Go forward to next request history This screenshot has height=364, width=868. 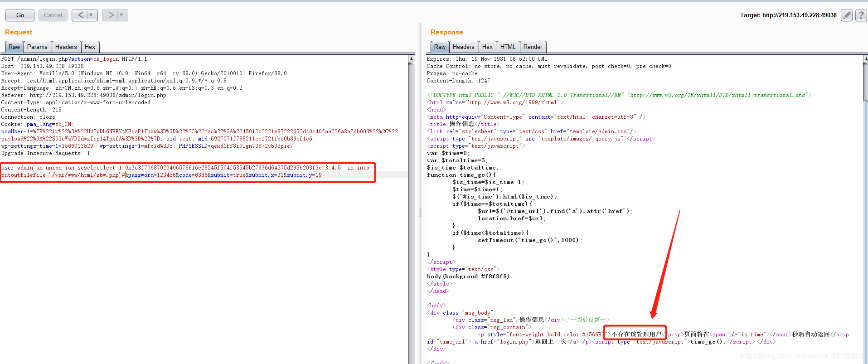110,15
